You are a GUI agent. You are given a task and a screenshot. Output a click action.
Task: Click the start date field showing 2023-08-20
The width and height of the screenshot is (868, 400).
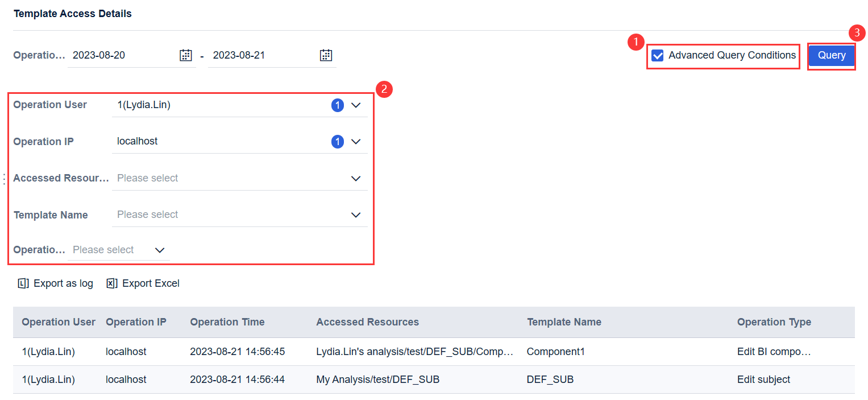(x=119, y=55)
